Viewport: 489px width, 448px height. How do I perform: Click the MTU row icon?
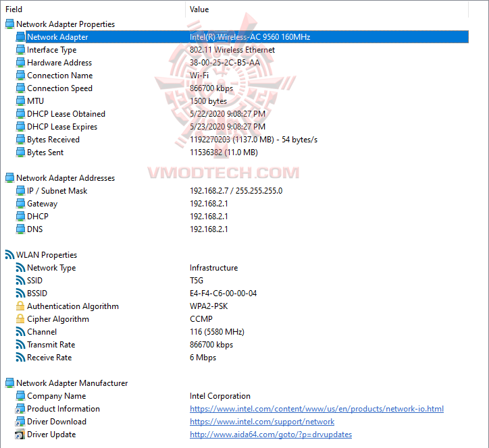(20, 101)
